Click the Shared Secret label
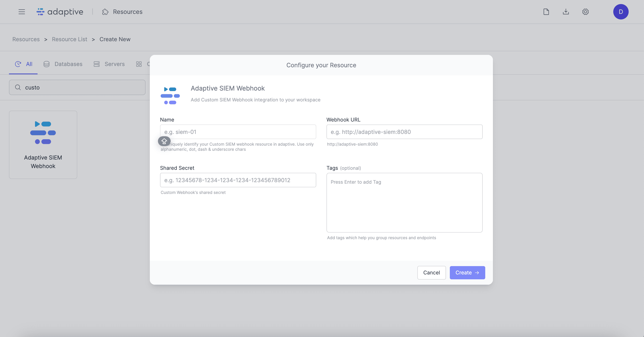Viewport: 644px width, 337px height. click(x=177, y=168)
